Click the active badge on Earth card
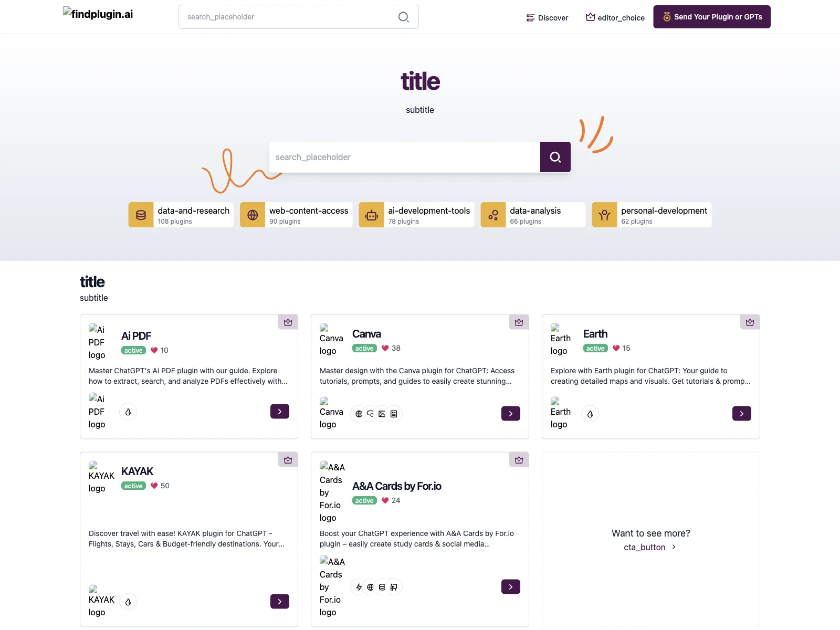840x630 pixels. (595, 349)
